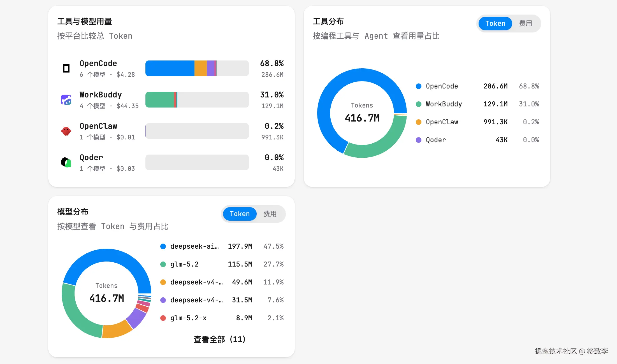Click the OpenClaw name in usage list

(98, 126)
